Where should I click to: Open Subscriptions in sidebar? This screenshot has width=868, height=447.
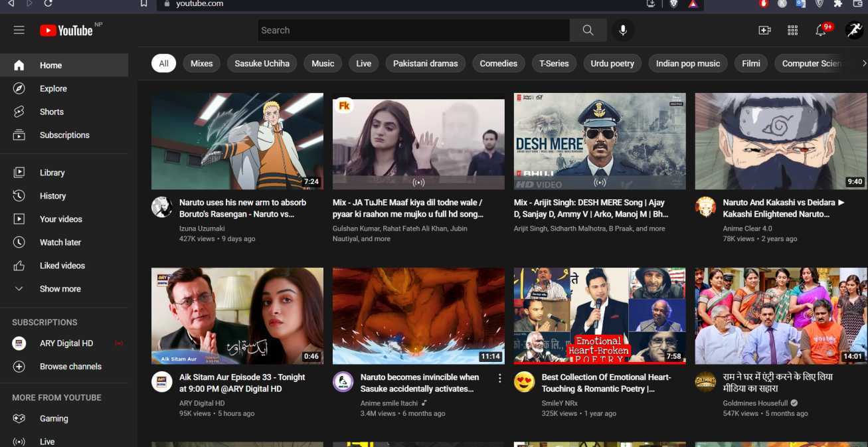click(x=64, y=135)
